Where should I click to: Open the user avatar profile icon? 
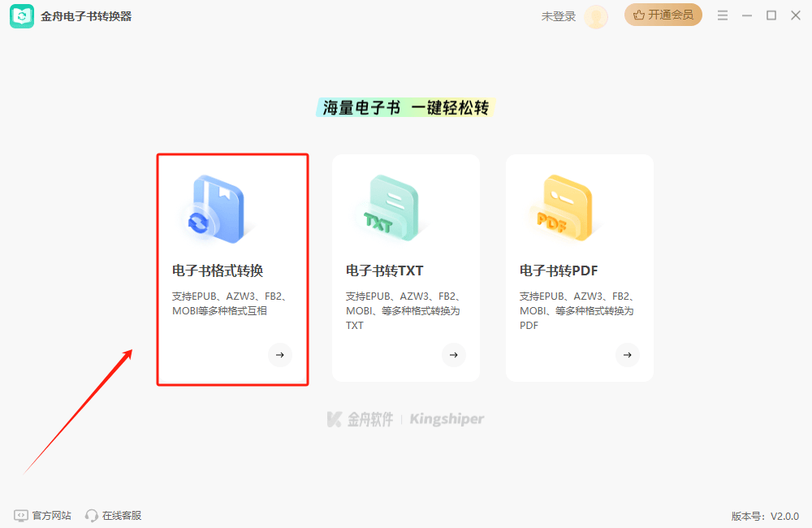click(x=596, y=16)
